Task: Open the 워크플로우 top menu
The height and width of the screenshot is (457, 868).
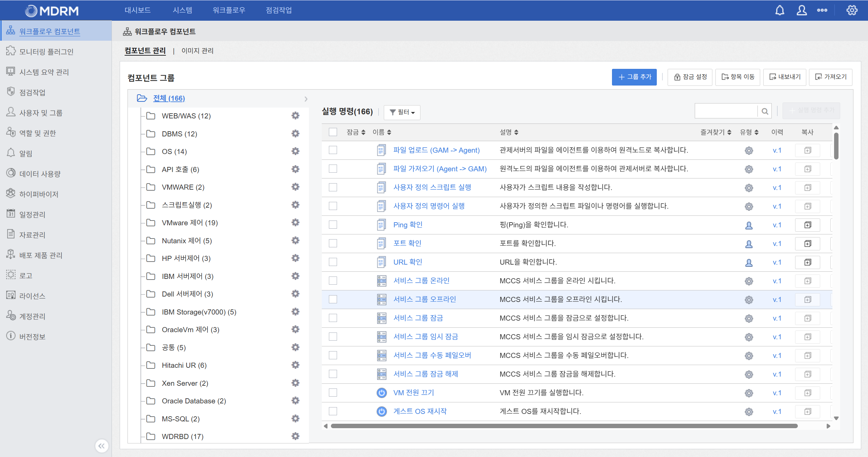Action: [x=229, y=10]
